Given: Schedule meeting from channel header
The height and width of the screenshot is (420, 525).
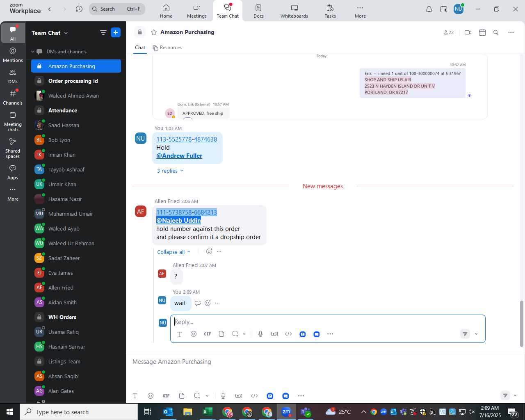Looking at the screenshot, I should pos(482,32).
